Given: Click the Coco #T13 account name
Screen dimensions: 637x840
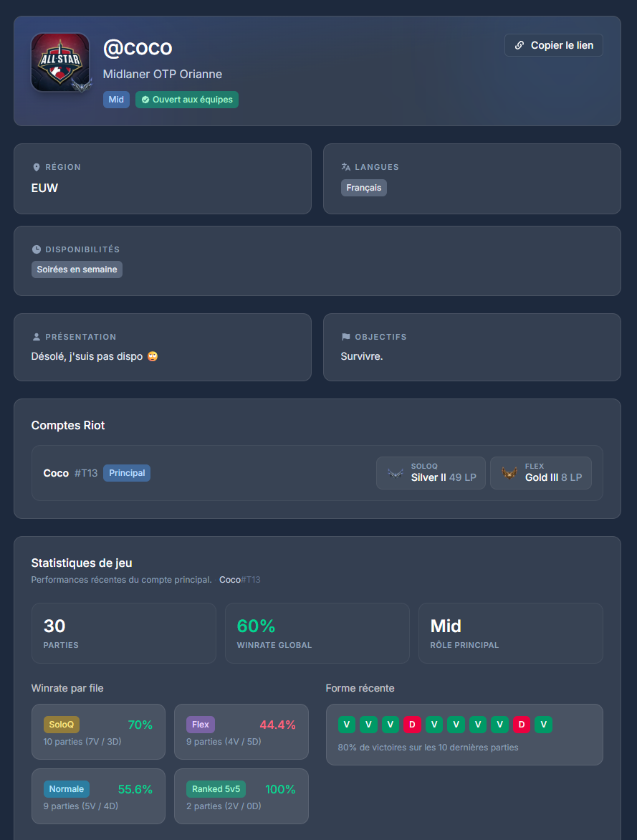Looking at the screenshot, I should pos(70,473).
